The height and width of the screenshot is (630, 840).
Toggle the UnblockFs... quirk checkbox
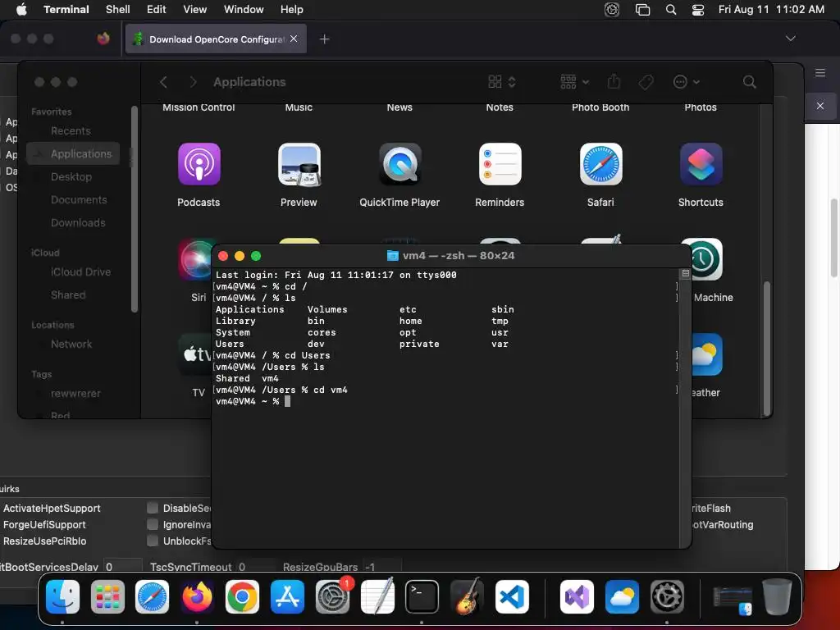[x=153, y=541]
